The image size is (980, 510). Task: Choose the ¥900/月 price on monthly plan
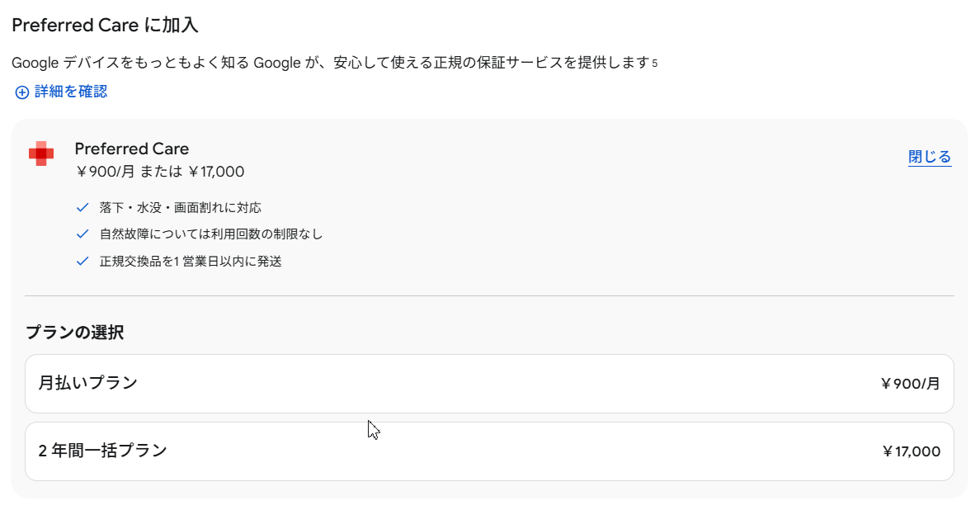910,384
